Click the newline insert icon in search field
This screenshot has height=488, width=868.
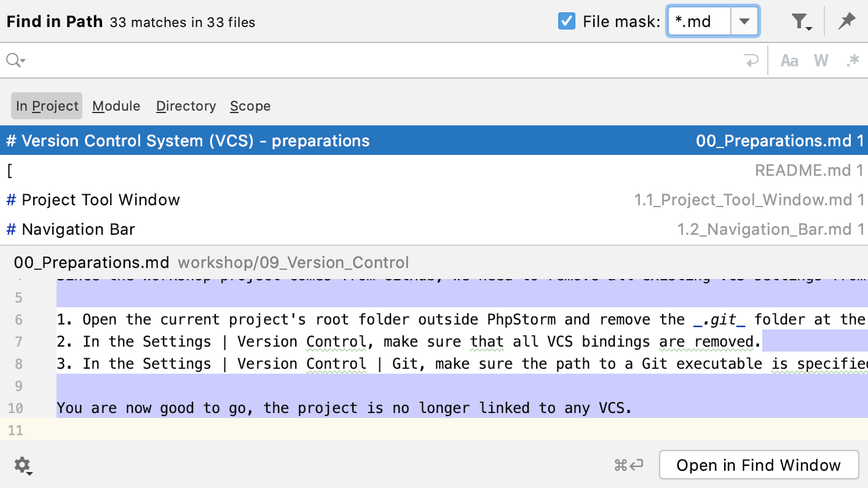tap(751, 60)
